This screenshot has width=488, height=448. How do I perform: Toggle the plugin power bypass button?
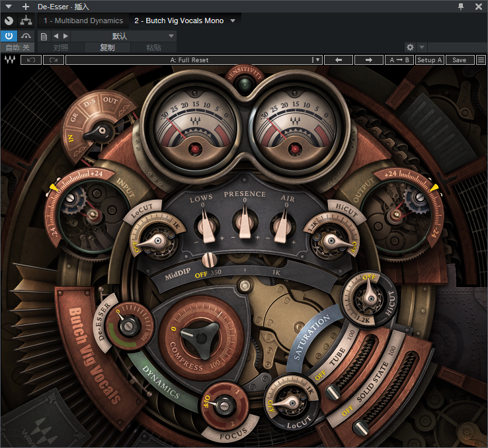tap(9, 36)
